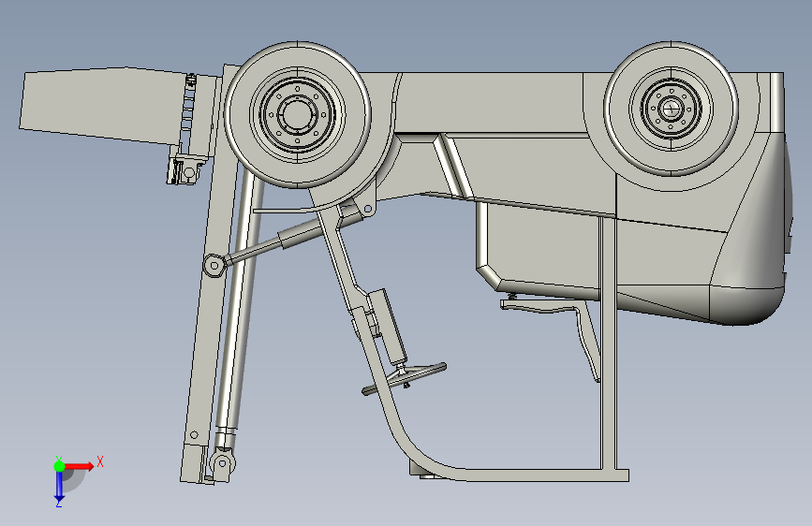Select the steering wheel in the model

point(405,378)
